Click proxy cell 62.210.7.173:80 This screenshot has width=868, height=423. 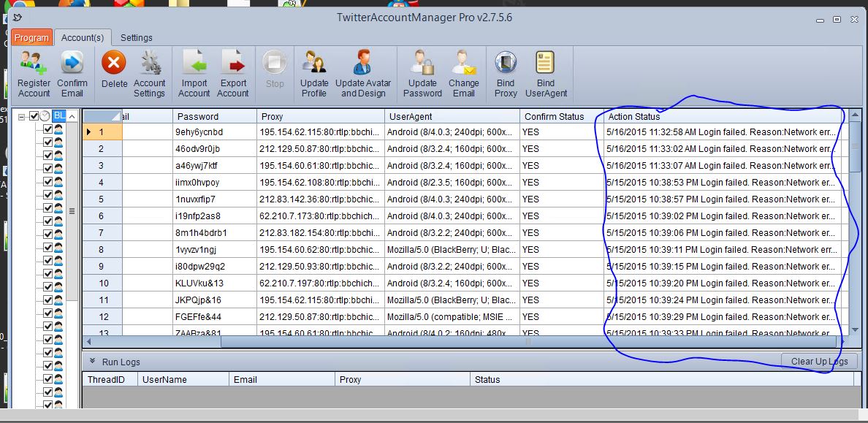point(321,216)
